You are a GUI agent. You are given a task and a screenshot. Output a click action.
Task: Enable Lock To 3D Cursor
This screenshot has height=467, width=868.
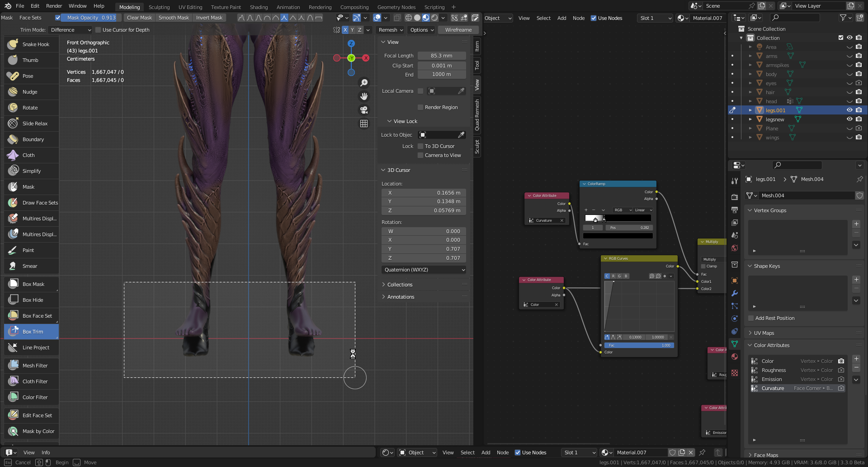(x=420, y=146)
